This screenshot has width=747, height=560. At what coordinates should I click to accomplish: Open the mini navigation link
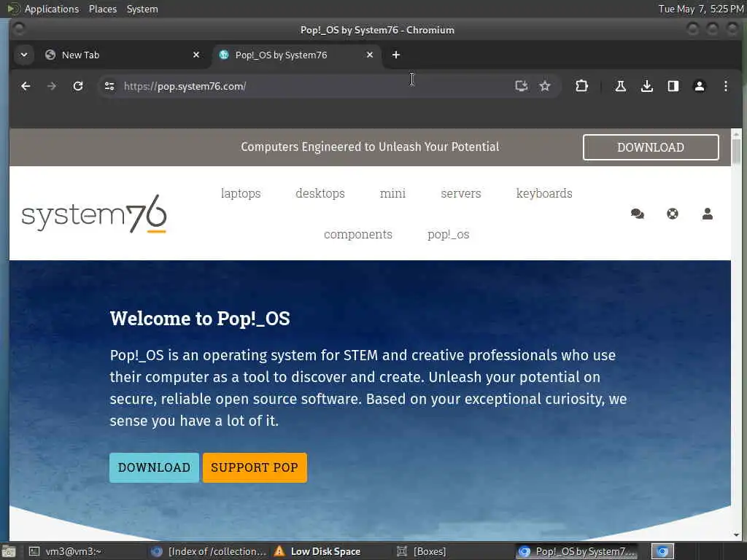click(x=392, y=193)
